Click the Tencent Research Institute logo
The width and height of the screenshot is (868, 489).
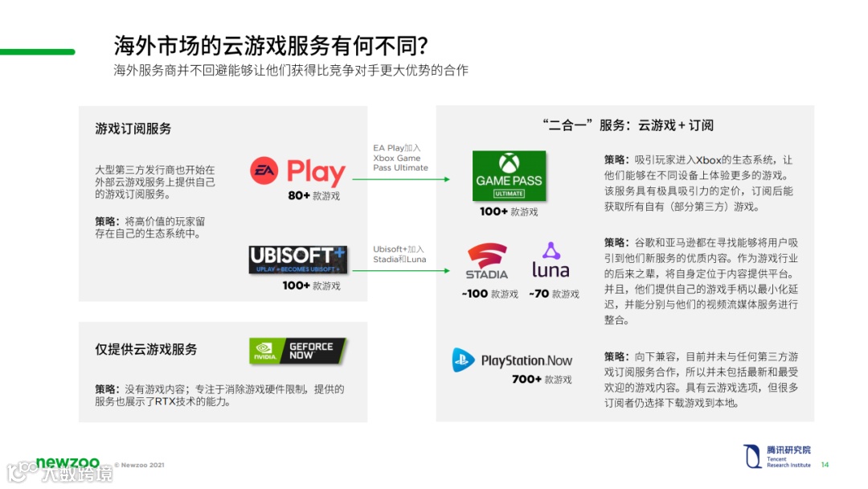777,456
